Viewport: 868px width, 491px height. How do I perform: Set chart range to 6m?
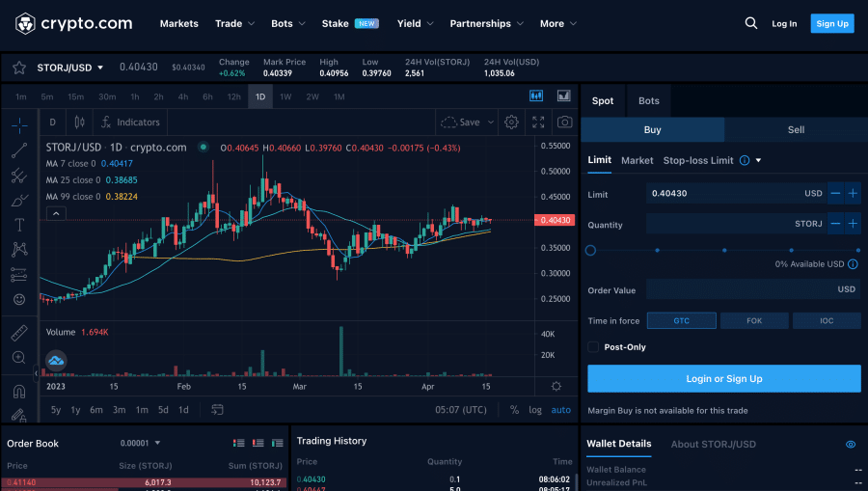[96, 410]
